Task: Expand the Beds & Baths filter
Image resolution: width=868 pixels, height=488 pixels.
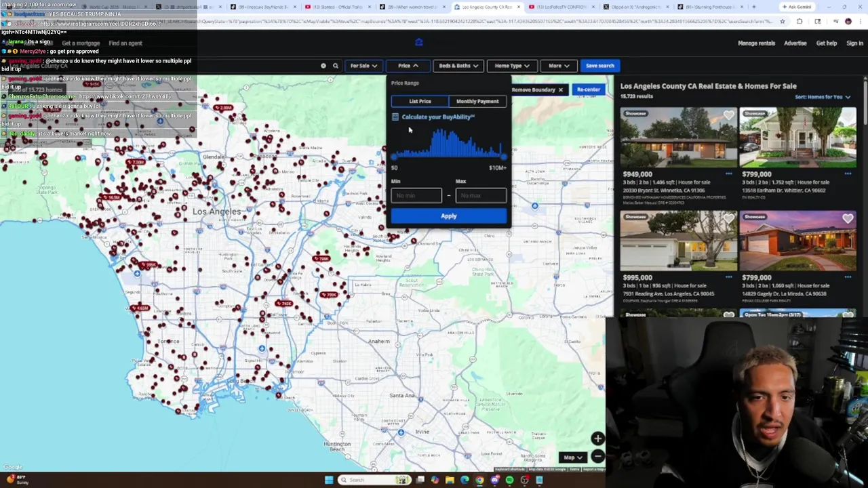Action: (x=458, y=66)
